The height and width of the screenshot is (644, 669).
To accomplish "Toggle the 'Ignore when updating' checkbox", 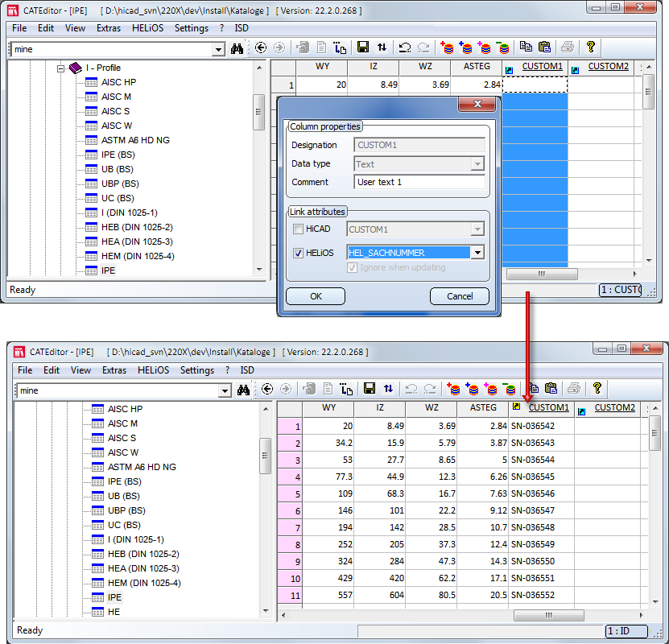I will (x=353, y=267).
